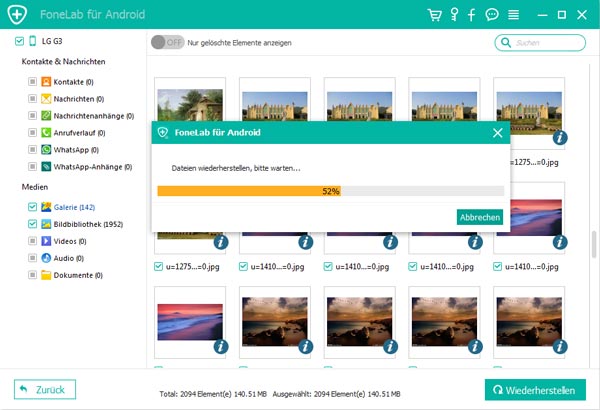Screen dimensions: 600x410
Task: Click the Anrufverlauf phone icon
Action: (46, 132)
